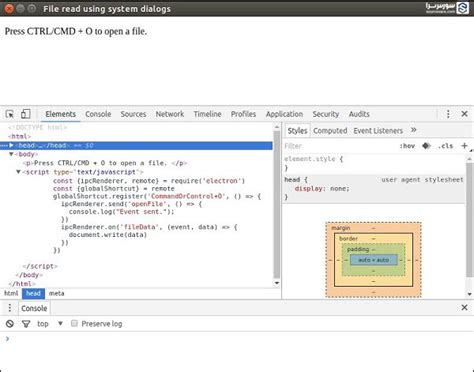Toggle the .cls element classes button

point(446,146)
